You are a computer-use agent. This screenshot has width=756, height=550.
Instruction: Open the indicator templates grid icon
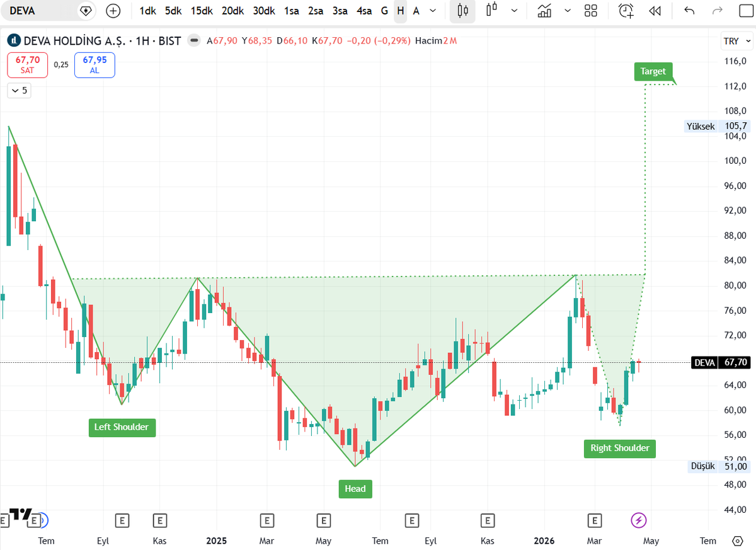pos(591,11)
